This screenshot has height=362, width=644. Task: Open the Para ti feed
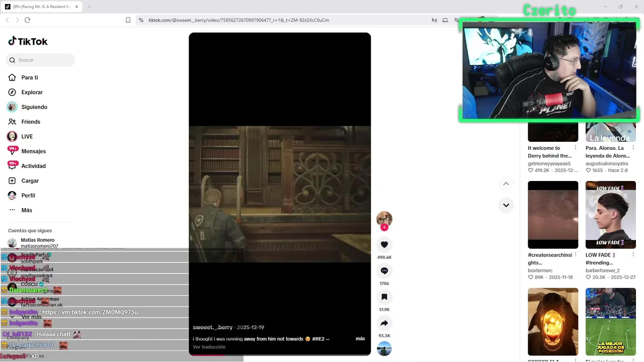(30, 77)
